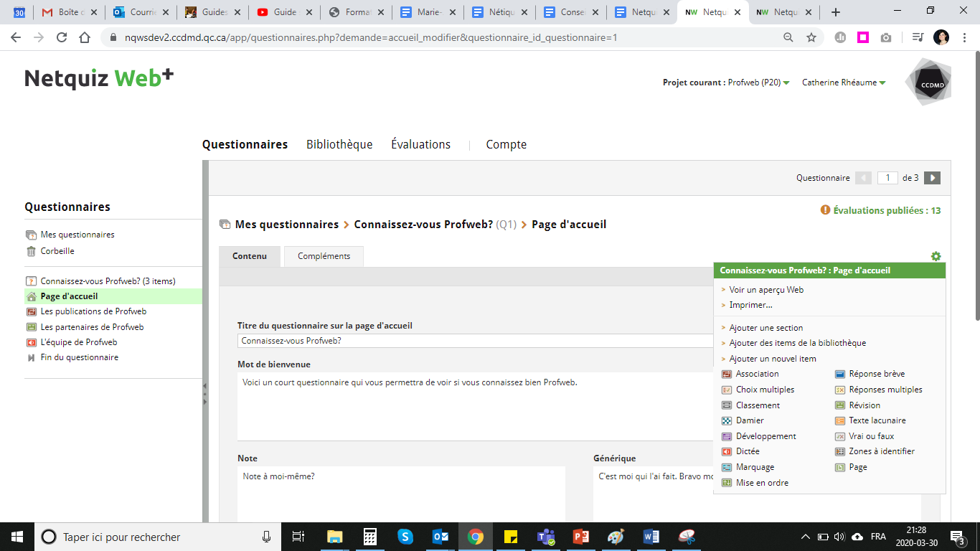Open Chrome from the taskbar
Screen dimensions: 980x551
(x=475, y=537)
